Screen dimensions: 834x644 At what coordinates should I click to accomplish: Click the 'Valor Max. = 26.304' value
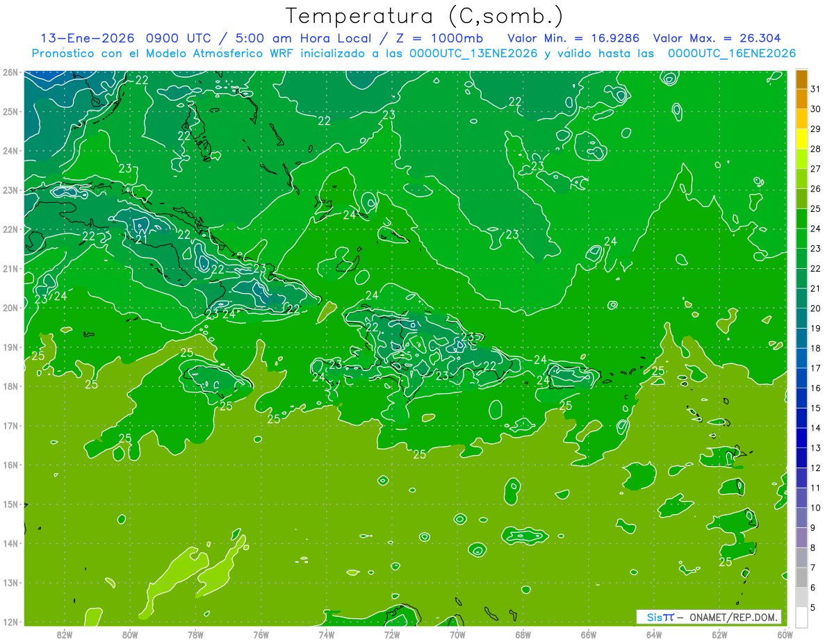pos(717,38)
